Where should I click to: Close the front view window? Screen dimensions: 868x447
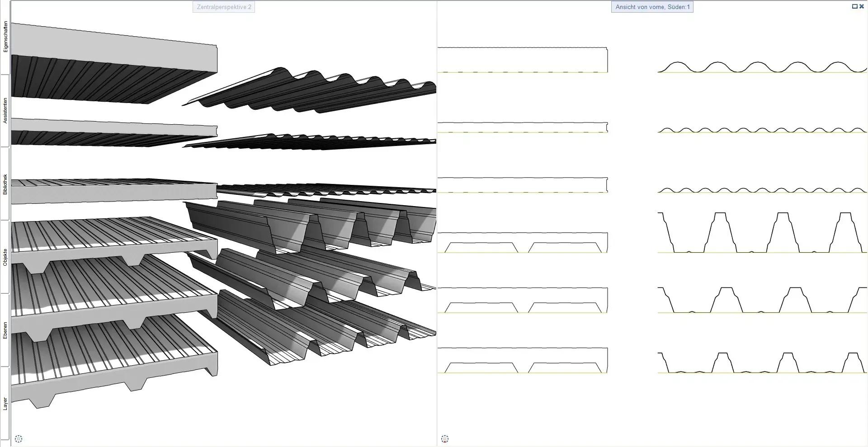[862, 6]
